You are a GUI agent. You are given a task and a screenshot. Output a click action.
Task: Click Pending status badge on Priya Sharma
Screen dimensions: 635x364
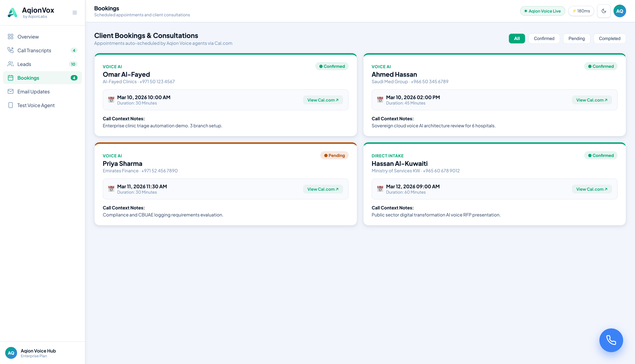pyautogui.click(x=334, y=155)
